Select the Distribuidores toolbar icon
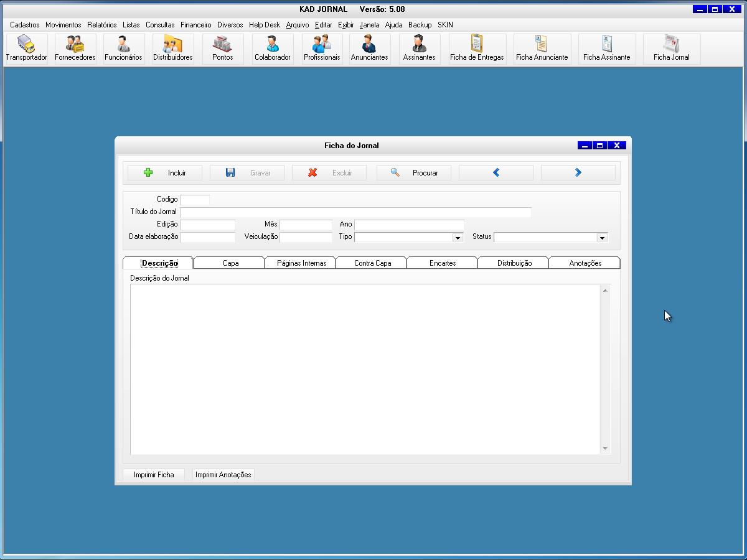 click(172, 49)
